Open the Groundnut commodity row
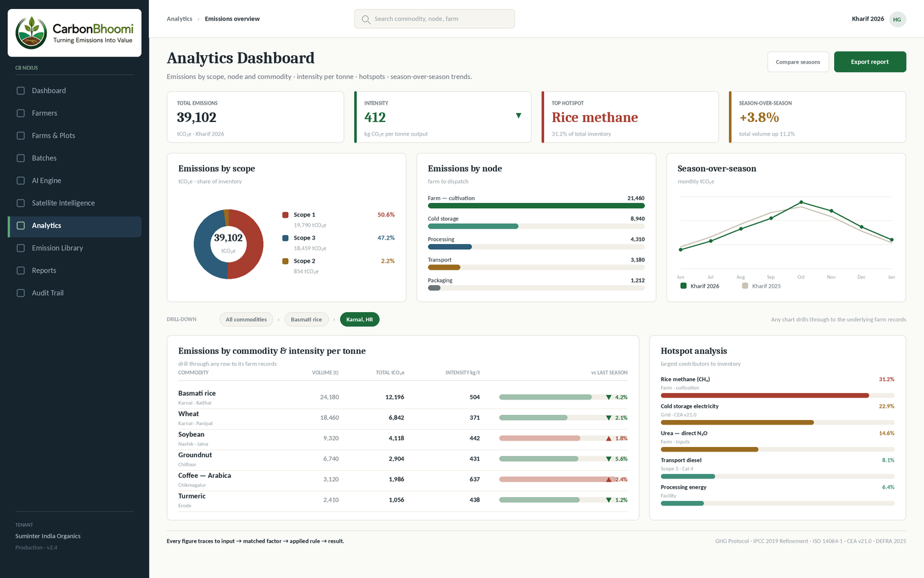The width and height of the screenshot is (924, 578). coord(403,459)
